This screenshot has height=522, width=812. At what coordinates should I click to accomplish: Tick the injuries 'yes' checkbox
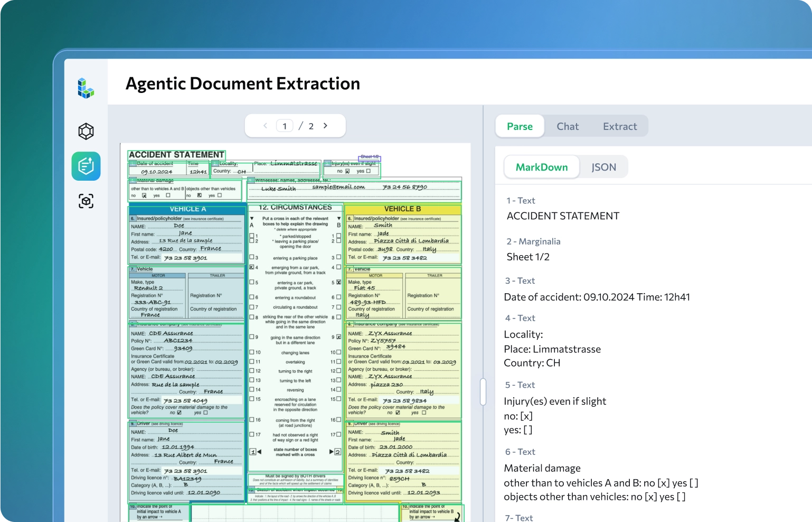369,171
